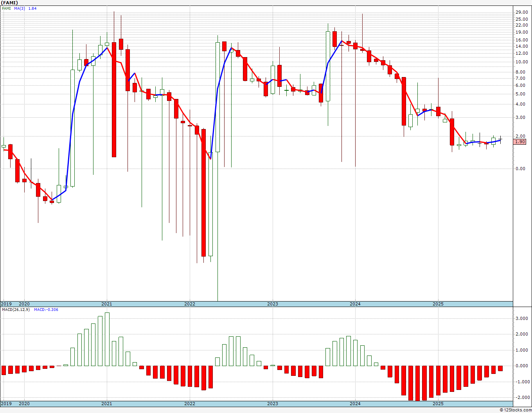Pick the 19.00 price axis label
Viewport: 532px width, 413px height.
[521, 32]
